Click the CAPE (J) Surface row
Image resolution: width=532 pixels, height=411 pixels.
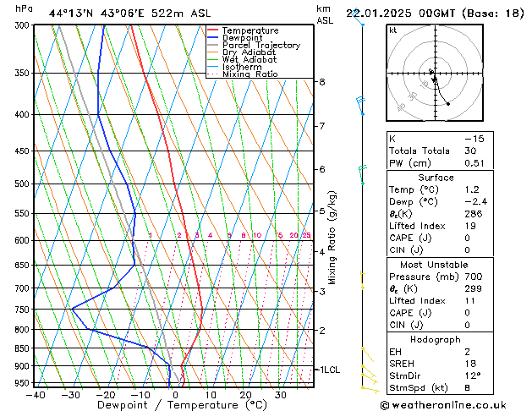pos(440,238)
